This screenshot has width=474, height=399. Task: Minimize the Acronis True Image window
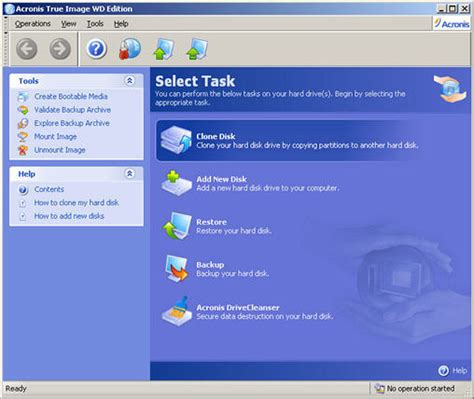coord(441,9)
